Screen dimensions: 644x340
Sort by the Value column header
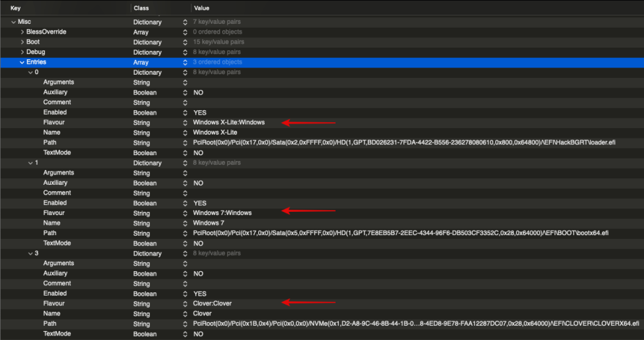(x=202, y=8)
